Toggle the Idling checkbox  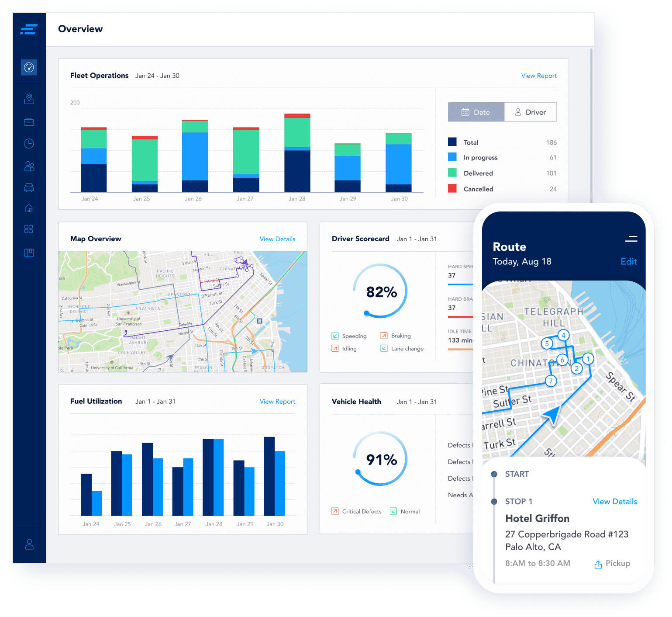pyautogui.click(x=335, y=348)
